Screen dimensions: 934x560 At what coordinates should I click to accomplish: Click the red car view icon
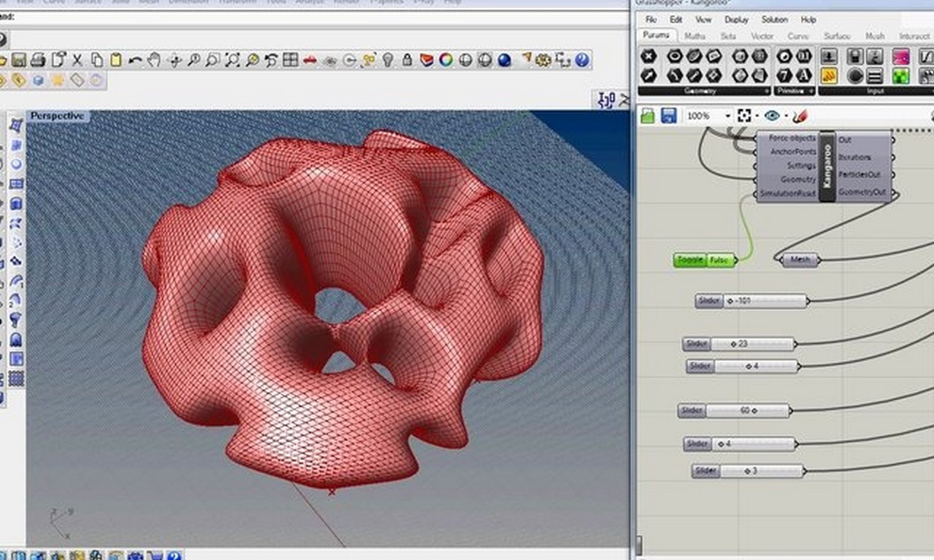[x=309, y=60]
